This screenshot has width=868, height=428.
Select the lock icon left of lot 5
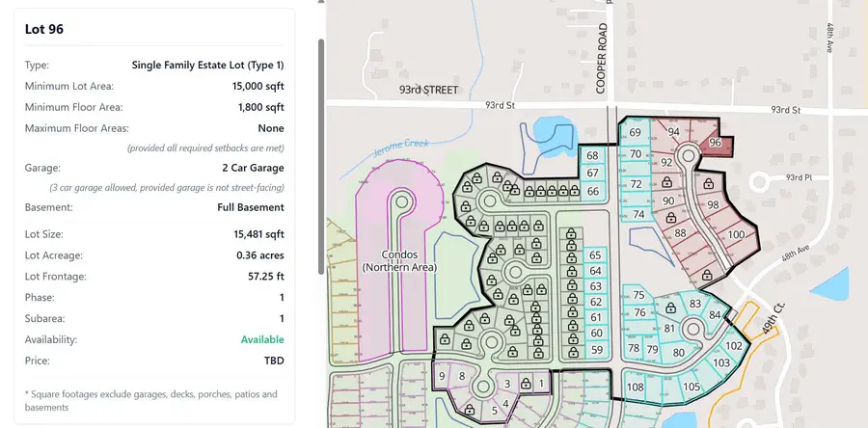pos(472,410)
